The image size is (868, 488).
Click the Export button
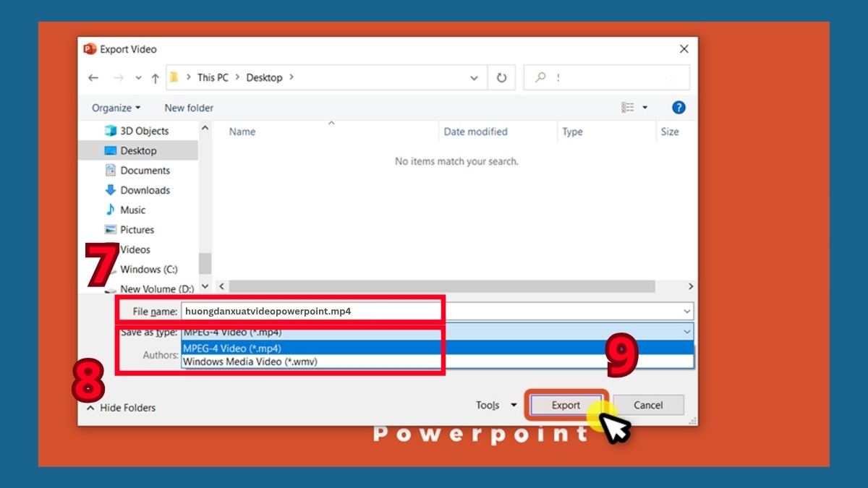tap(566, 405)
